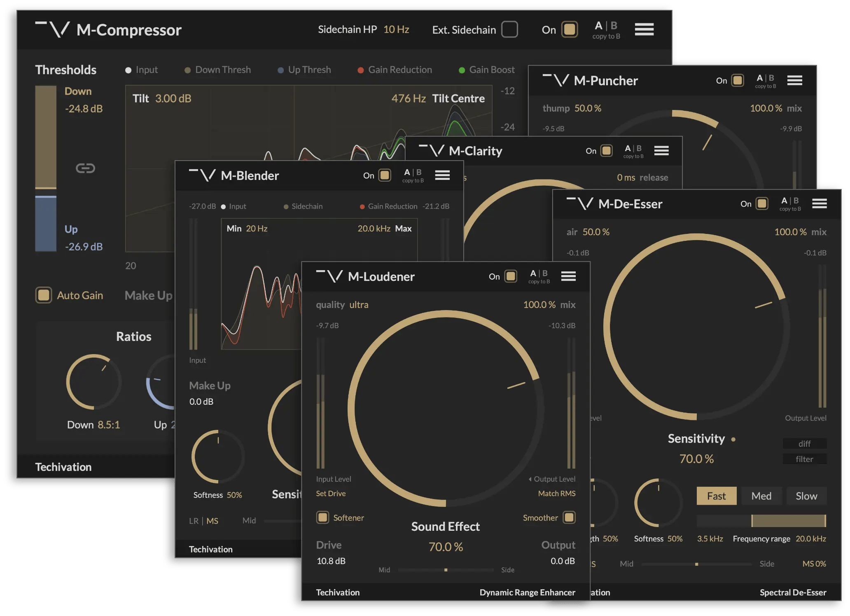Click the Output Level arrow in M-Loudener
This screenshot has height=616, width=850.
tap(530, 479)
